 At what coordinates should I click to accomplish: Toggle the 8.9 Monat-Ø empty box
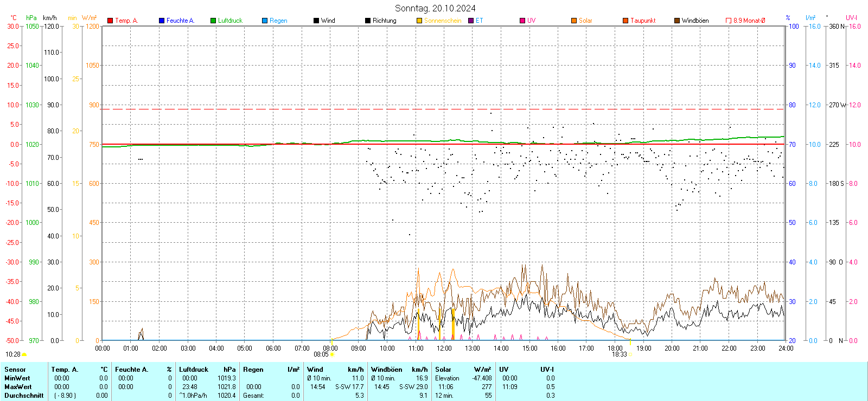coord(729,21)
